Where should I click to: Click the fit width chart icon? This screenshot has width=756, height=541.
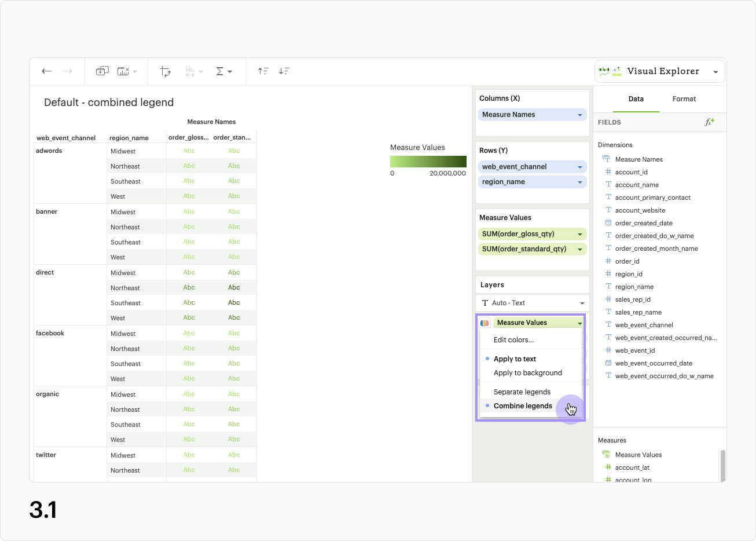(190, 71)
